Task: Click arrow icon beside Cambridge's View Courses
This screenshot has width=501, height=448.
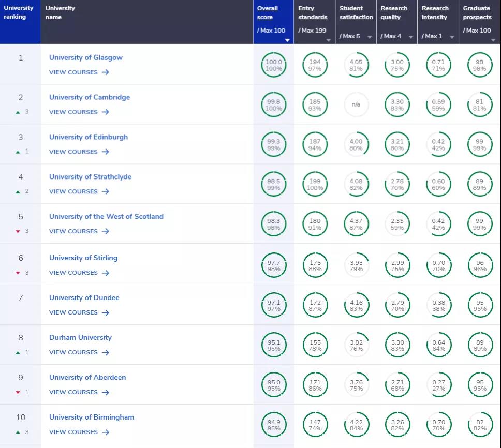Action: [105, 112]
